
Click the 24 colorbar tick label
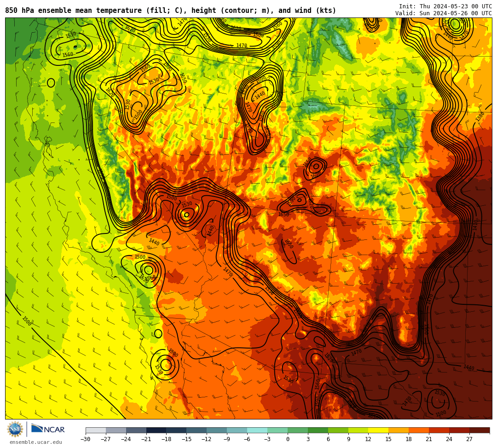(x=449, y=439)
